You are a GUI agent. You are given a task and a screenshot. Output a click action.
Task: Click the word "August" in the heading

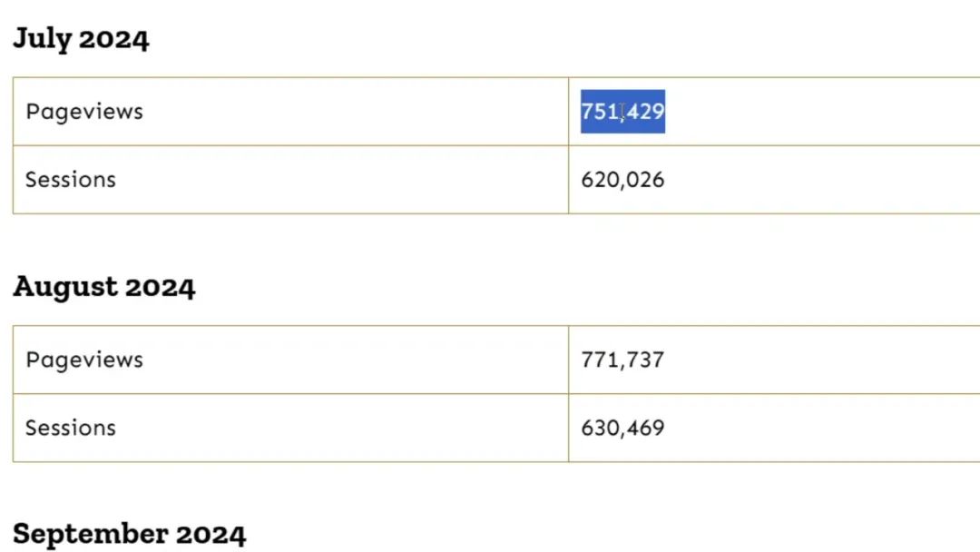tap(64, 288)
